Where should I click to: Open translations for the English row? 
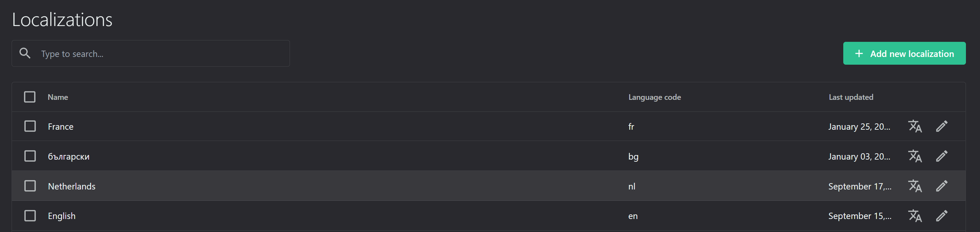[915, 215]
